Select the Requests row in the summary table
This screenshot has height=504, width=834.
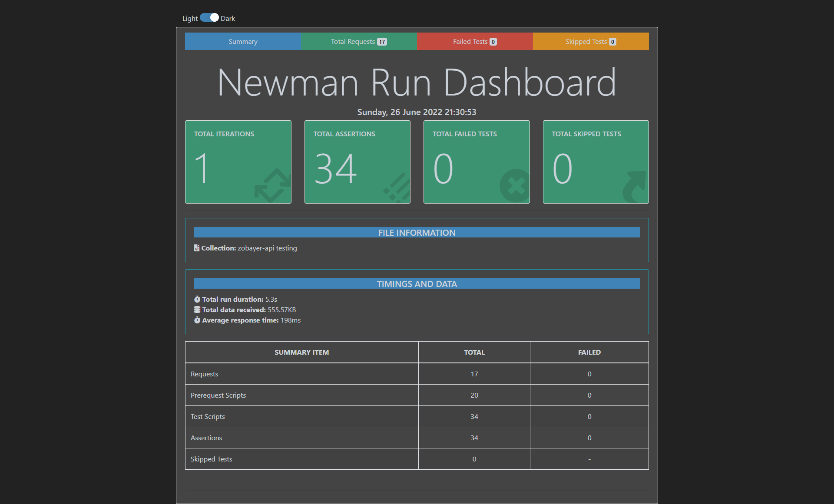point(301,374)
